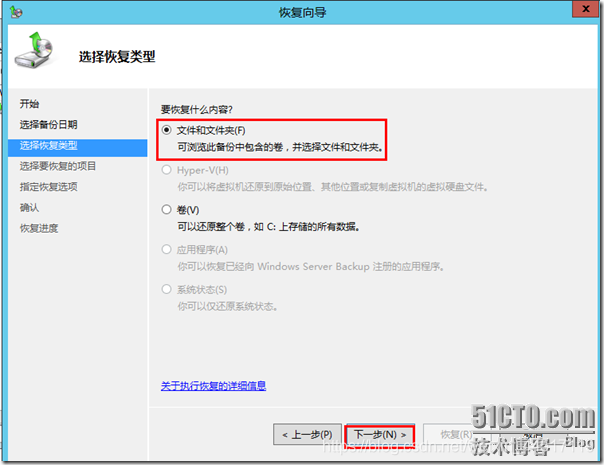Go to the 开始 wizard step

(29, 104)
